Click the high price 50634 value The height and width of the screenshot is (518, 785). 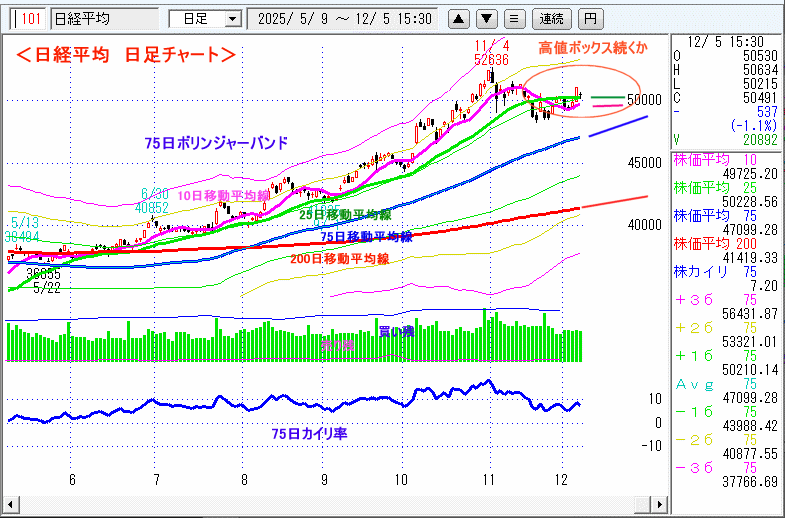pyautogui.click(x=760, y=70)
